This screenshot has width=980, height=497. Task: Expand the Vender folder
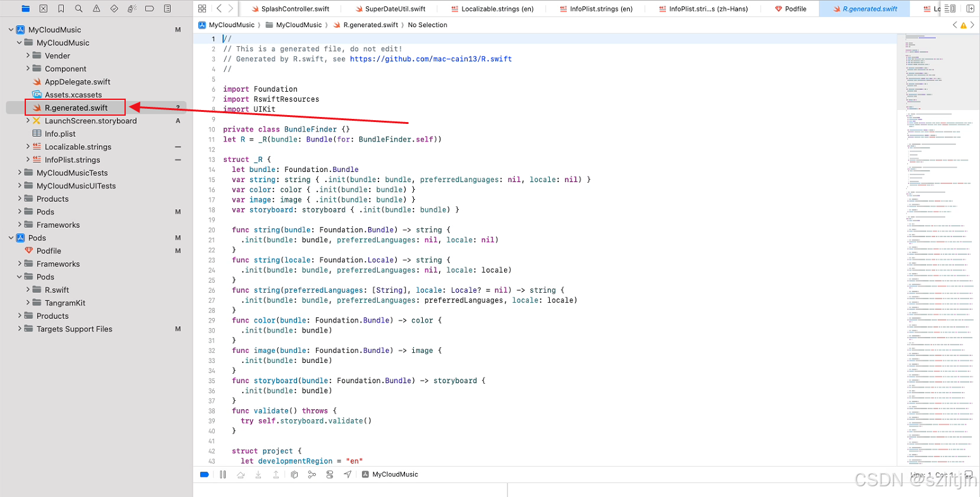(x=28, y=56)
